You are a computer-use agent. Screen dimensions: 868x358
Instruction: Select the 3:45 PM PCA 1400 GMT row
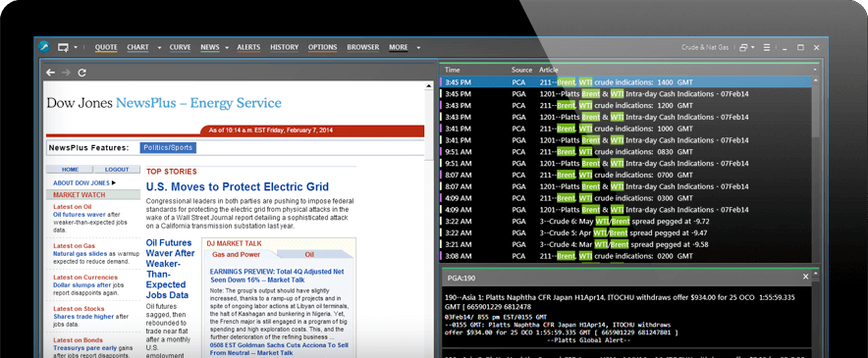(626, 81)
